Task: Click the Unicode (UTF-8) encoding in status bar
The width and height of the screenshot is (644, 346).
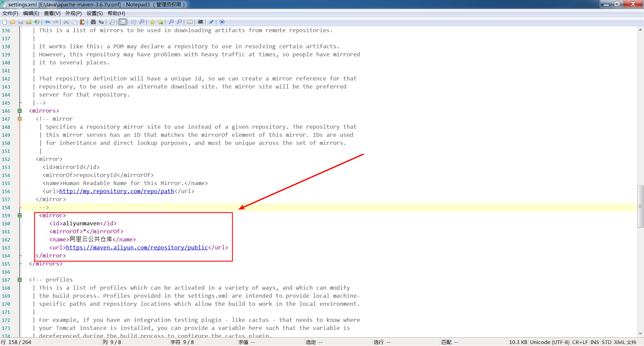Action: pyautogui.click(x=549, y=342)
